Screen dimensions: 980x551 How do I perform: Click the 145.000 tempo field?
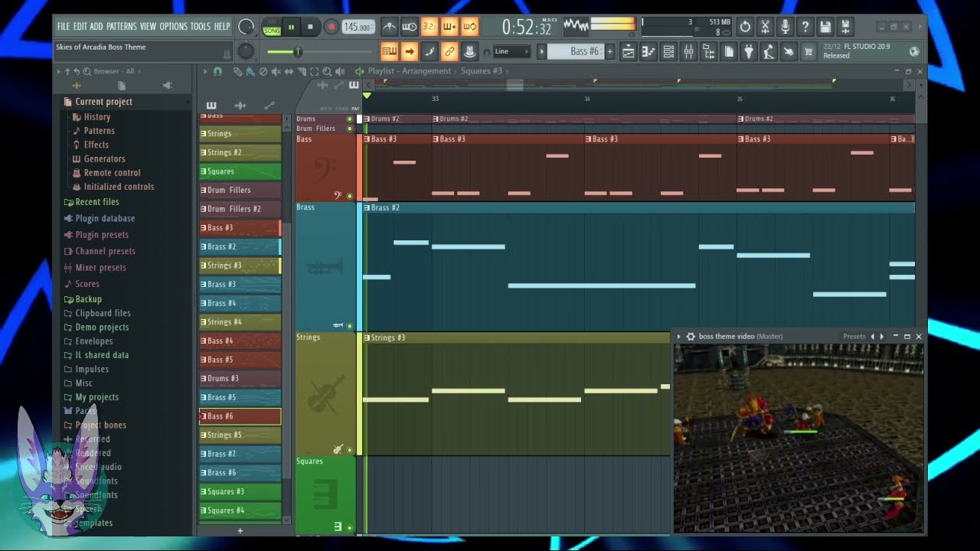point(358,27)
